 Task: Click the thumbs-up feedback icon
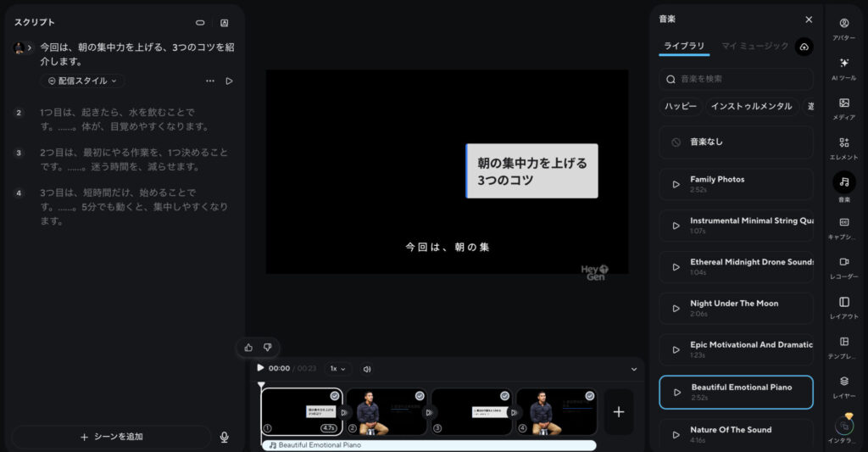coord(248,347)
